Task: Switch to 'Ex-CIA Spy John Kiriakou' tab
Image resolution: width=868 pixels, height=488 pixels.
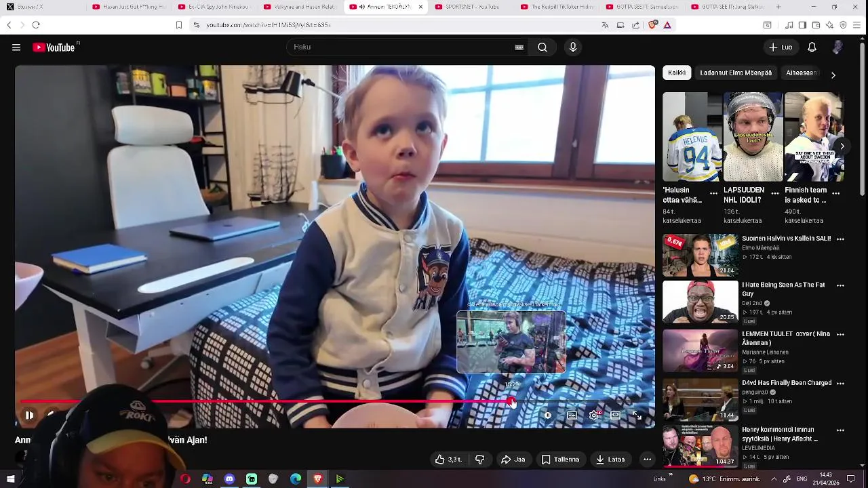Action: point(214,7)
